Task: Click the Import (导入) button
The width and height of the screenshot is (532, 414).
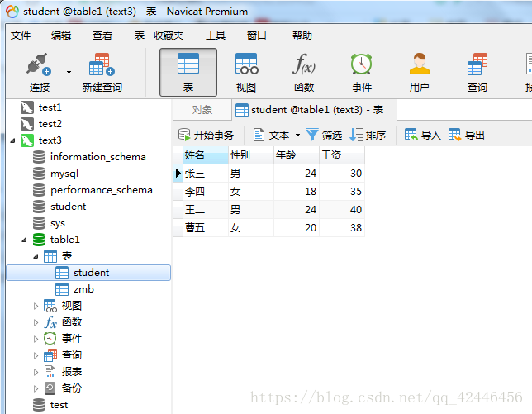Action: click(422, 135)
